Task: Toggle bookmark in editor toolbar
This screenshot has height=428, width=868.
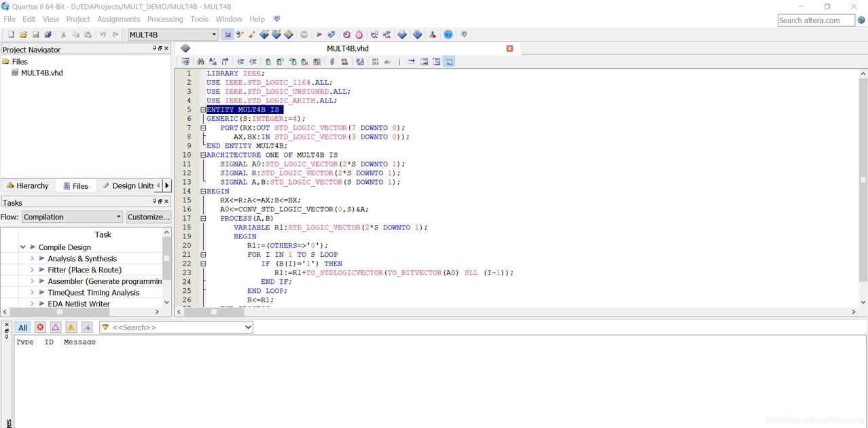Action: click(268, 62)
